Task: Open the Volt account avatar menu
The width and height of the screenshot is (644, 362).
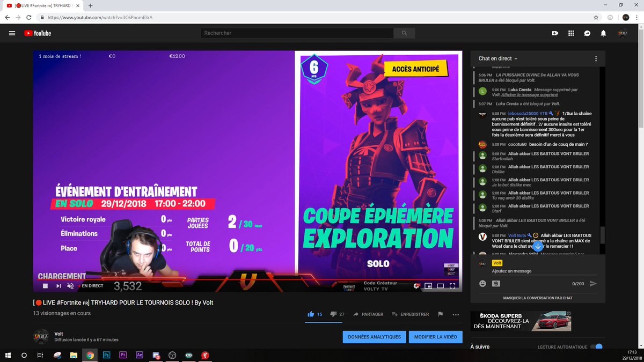Action: [623, 33]
